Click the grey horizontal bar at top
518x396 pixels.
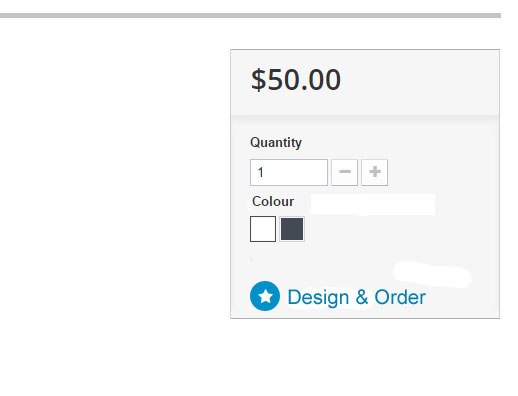[x=250, y=15]
